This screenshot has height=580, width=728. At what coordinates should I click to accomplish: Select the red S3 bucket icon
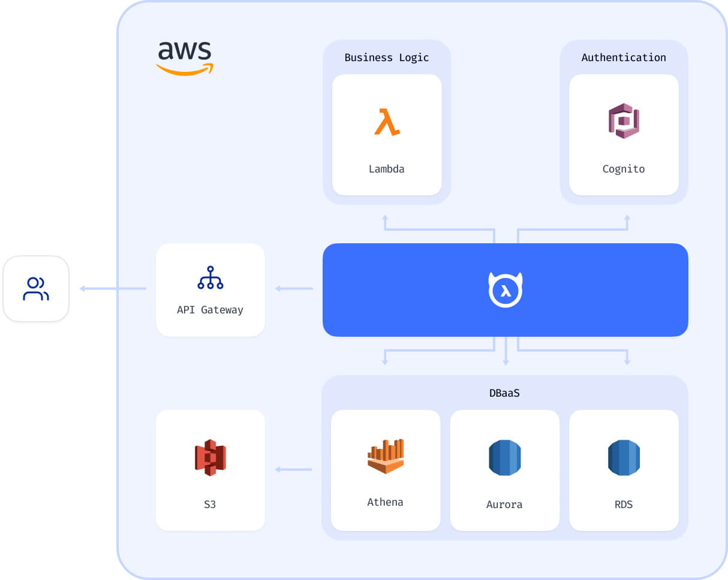pyautogui.click(x=210, y=458)
